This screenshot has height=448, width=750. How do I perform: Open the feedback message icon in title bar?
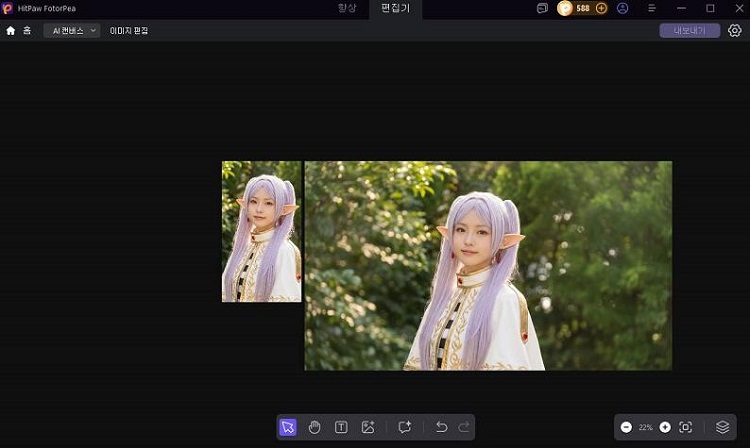tap(542, 8)
